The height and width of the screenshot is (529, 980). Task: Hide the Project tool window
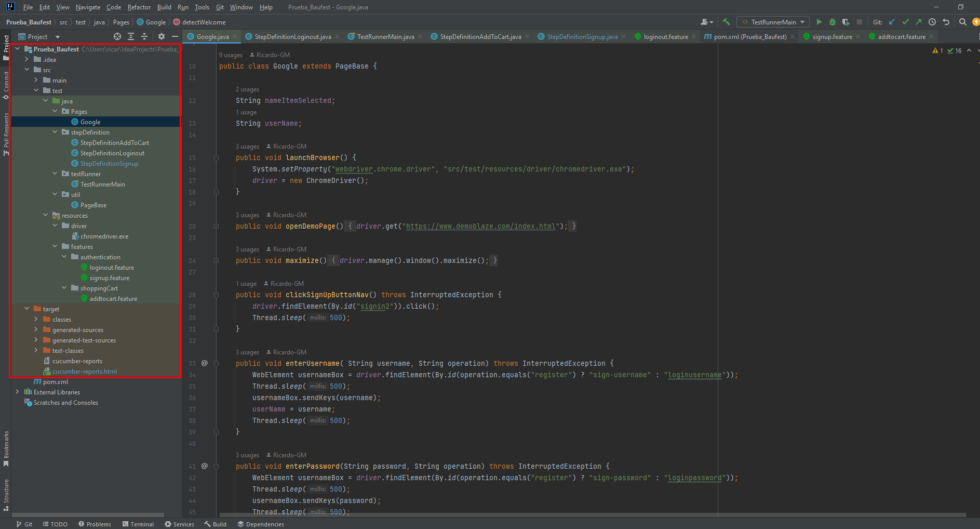[x=175, y=36]
